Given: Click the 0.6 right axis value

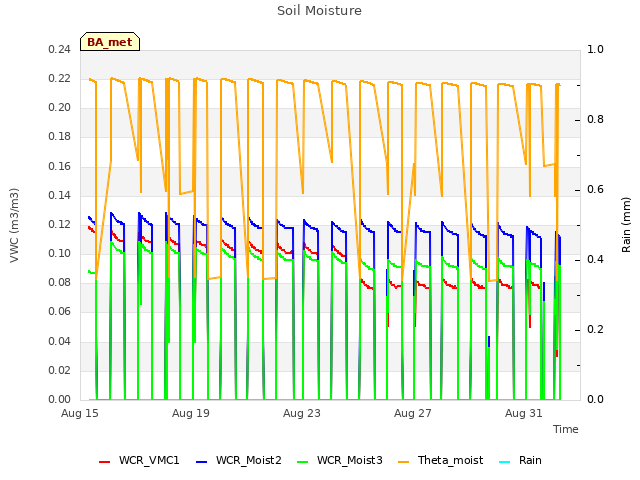Looking at the screenshot, I should click(595, 189).
